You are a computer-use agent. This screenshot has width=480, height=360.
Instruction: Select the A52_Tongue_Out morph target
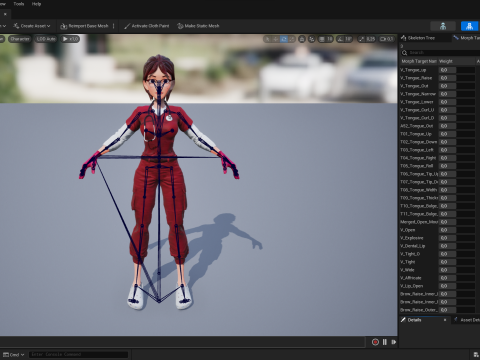pos(417,126)
